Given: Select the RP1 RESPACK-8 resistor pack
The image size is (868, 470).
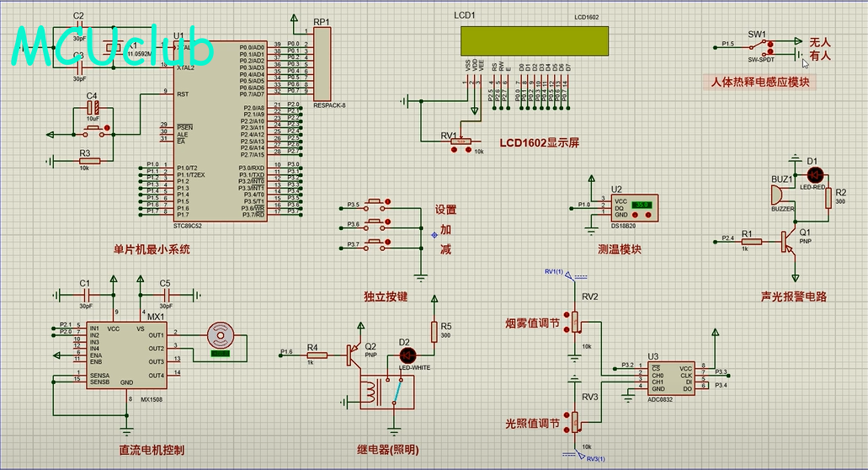Looking at the screenshot, I should (x=322, y=64).
